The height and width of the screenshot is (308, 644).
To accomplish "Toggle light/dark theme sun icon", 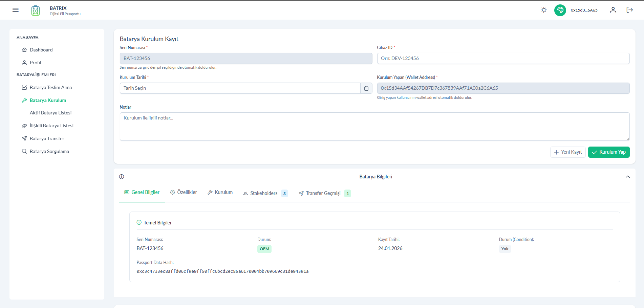I will (x=544, y=10).
